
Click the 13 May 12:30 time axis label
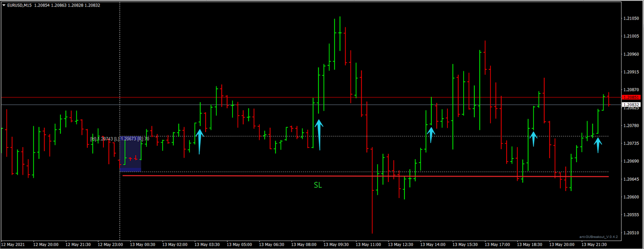(x=400, y=245)
